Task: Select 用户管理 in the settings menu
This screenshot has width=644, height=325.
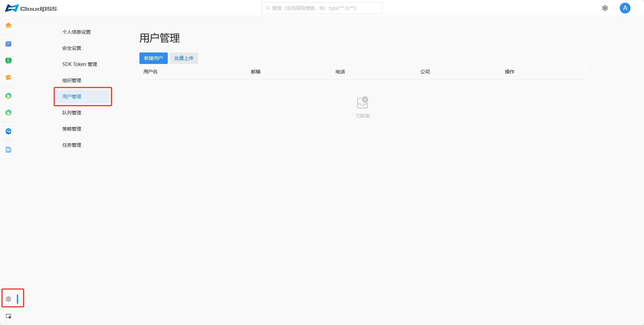Action: coord(83,97)
